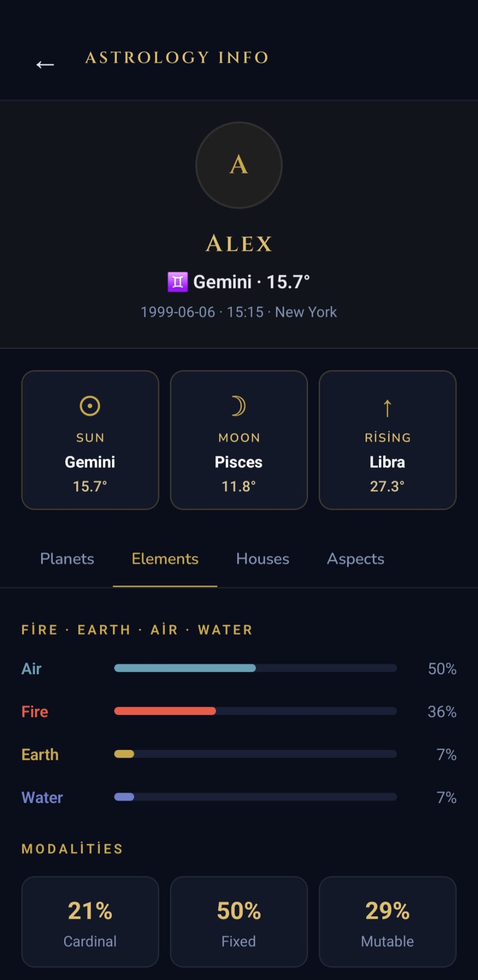This screenshot has height=980, width=478.
Task: Tap the Sun circle-dot icon
Action: pos(90,406)
